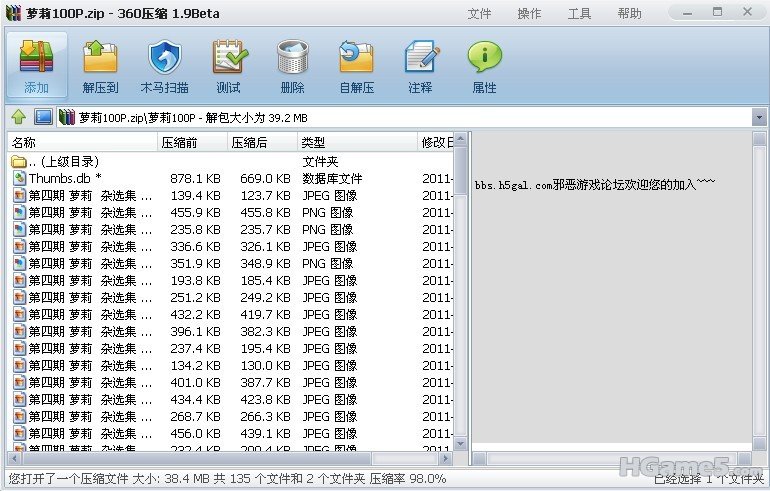770x491 pixels.
Task: Select the Thumbs.db file name
Action: coord(65,178)
